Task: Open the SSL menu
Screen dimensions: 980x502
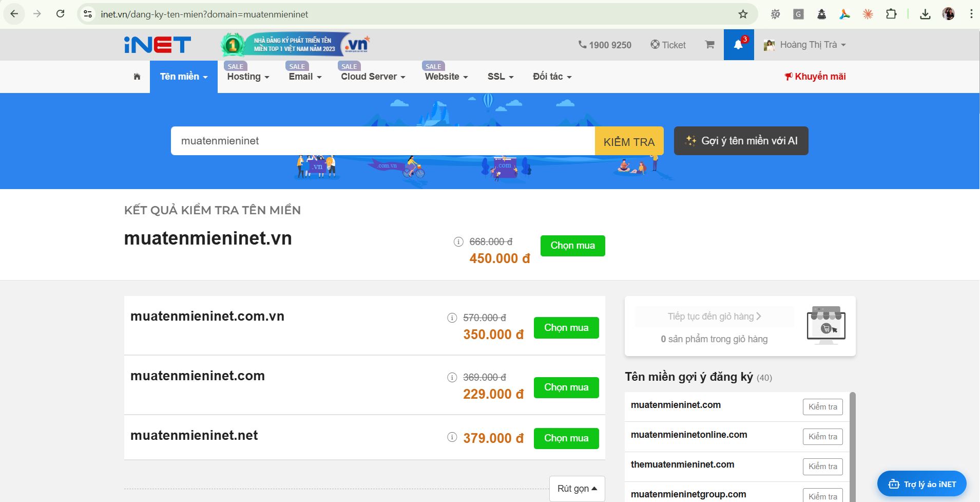Action: [500, 77]
